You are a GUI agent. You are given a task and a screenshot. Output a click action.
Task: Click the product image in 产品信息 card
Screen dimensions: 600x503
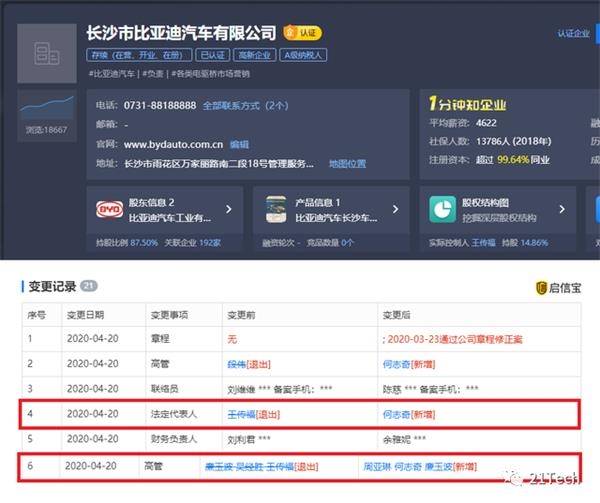pos(276,209)
